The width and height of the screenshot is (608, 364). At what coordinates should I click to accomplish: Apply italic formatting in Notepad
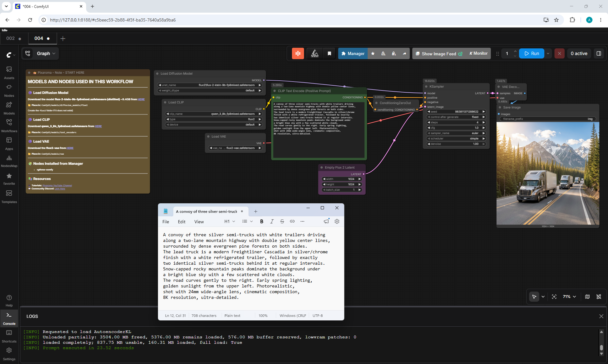(x=272, y=221)
